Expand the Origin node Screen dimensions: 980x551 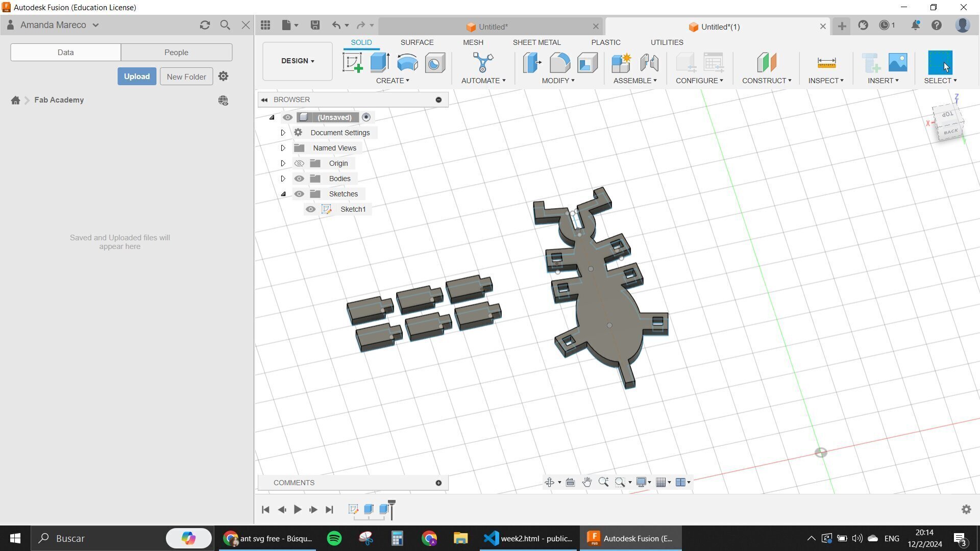[283, 163]
